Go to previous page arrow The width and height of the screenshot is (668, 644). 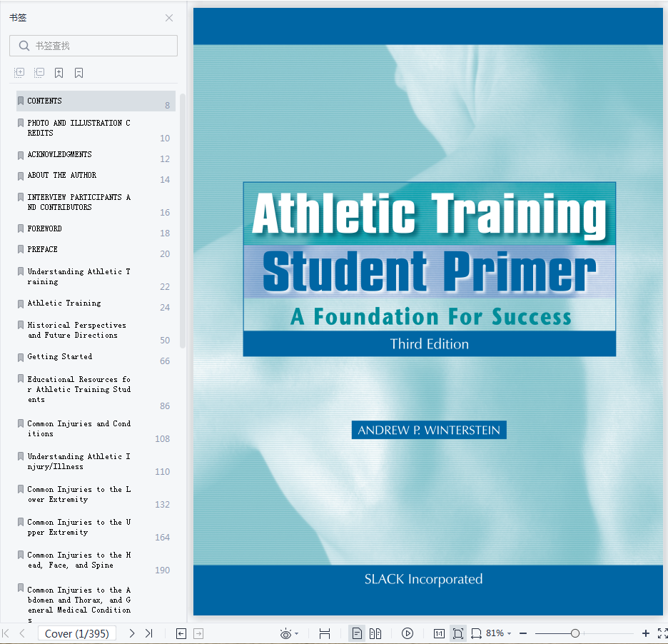pos(22,633)
